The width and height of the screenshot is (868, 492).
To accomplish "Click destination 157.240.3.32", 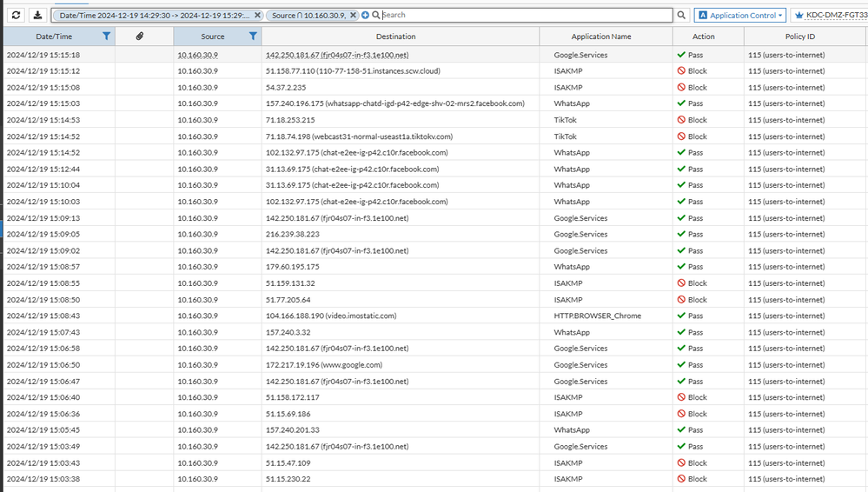I will coord(288,332).
